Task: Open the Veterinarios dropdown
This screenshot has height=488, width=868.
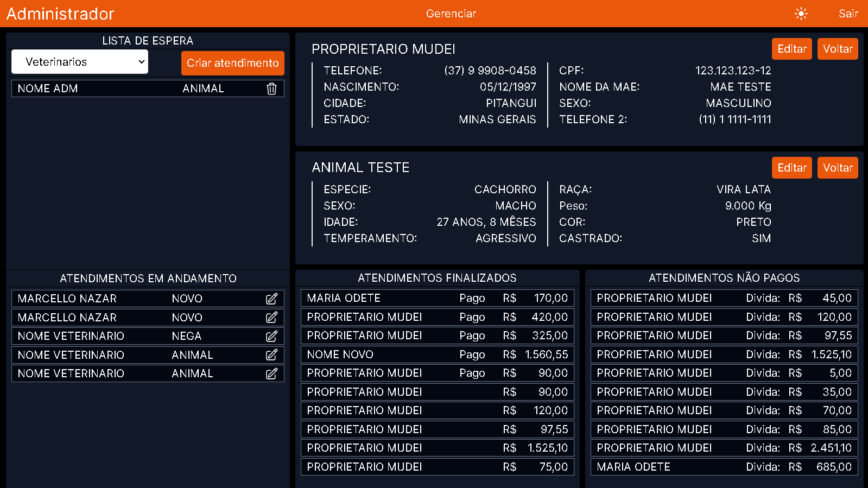Action: (80, 62)
